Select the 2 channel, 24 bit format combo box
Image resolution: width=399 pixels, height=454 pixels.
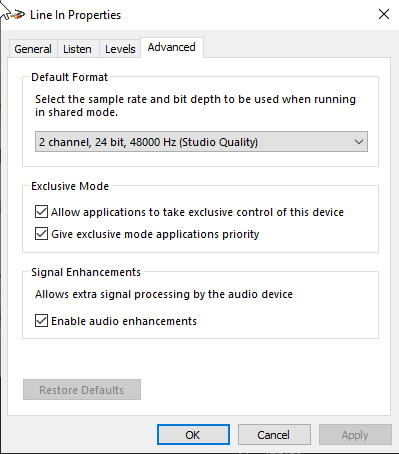pos(201,142)
